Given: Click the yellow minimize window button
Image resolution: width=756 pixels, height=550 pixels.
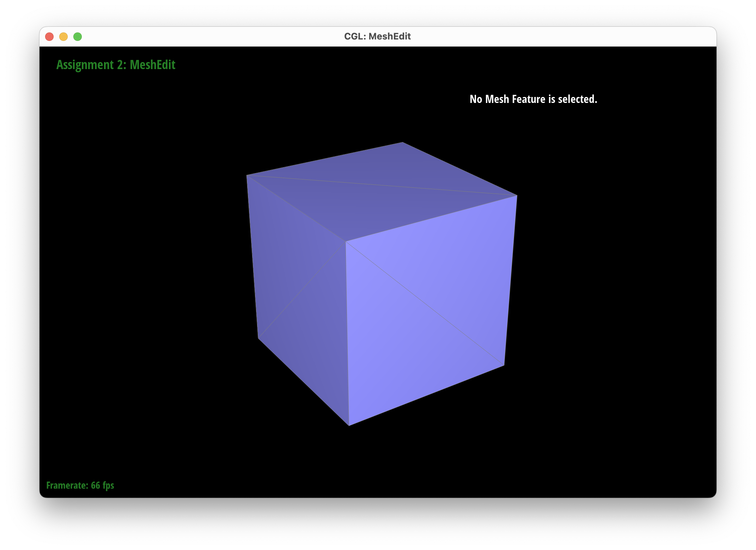Looking at the screenshot, I should pos(63,37).
